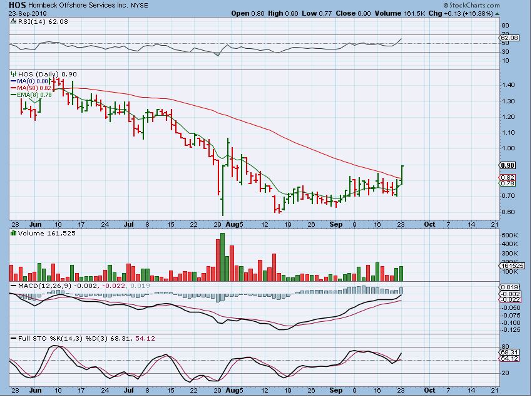Click the 68.31 tag on stochastic axis

point(510,352)
